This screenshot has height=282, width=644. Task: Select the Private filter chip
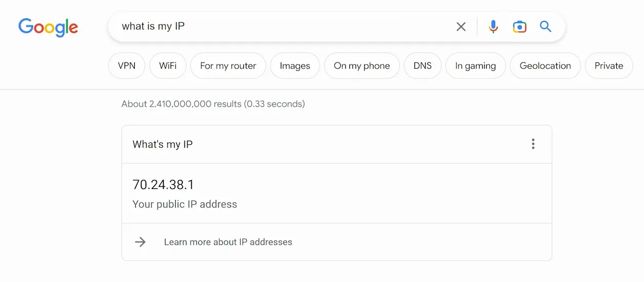pyautogui.click(x=609, y=66)
